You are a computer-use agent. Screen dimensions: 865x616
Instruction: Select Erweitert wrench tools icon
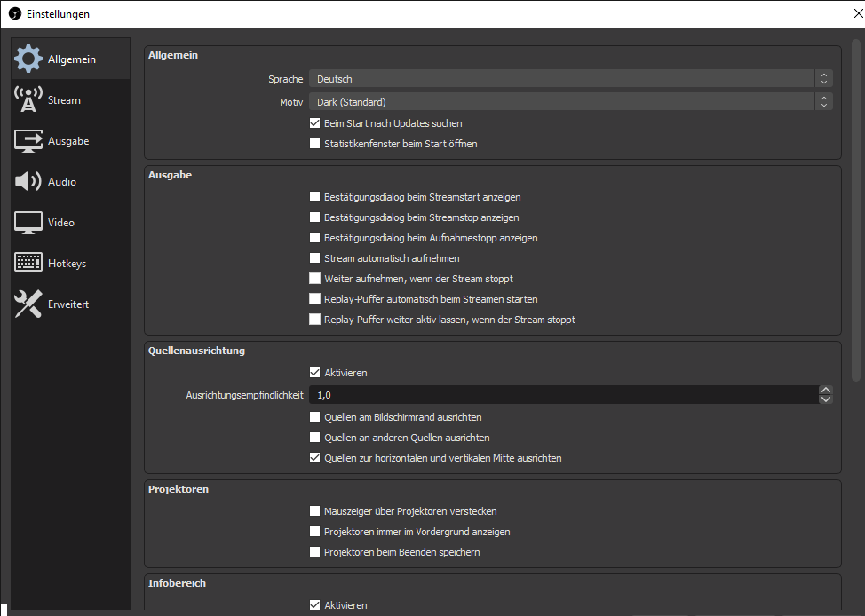(x=28, y=304)
